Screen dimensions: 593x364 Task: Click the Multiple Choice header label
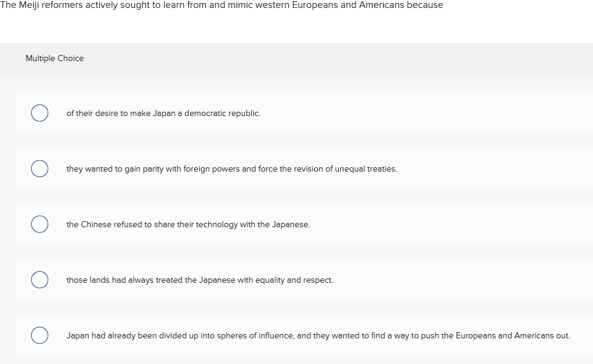point(54,58)
